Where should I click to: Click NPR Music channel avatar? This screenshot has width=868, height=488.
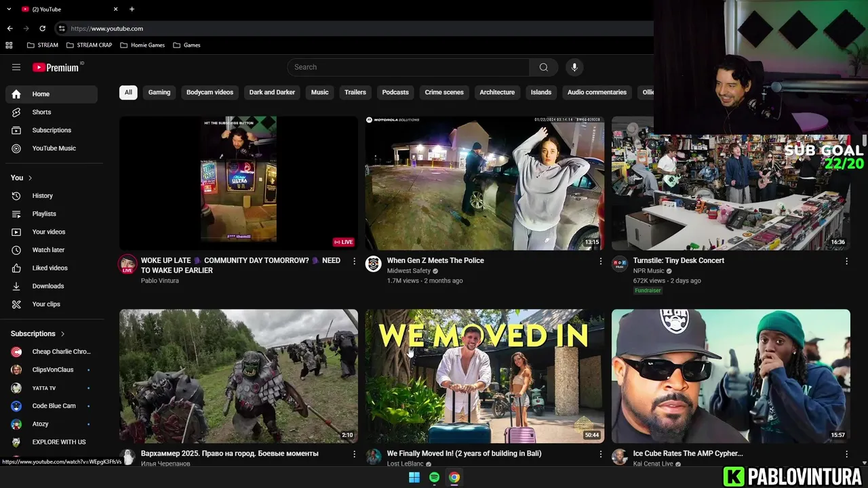(620, 264)
